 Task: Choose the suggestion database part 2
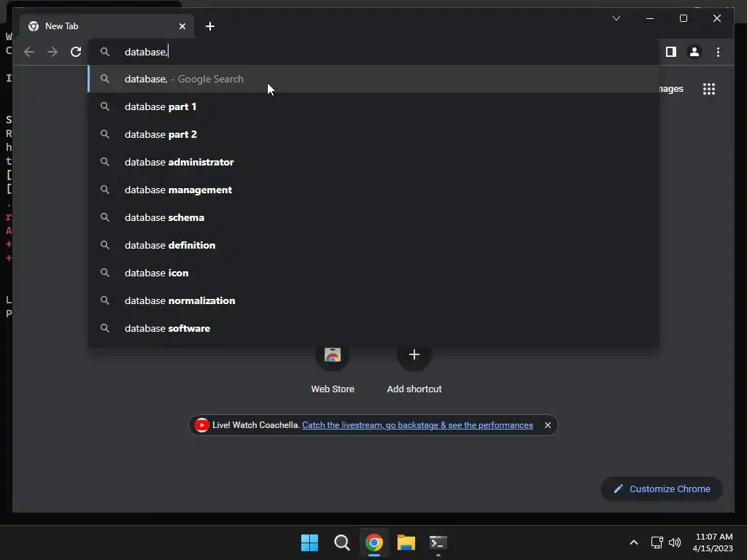coord(373,134)
